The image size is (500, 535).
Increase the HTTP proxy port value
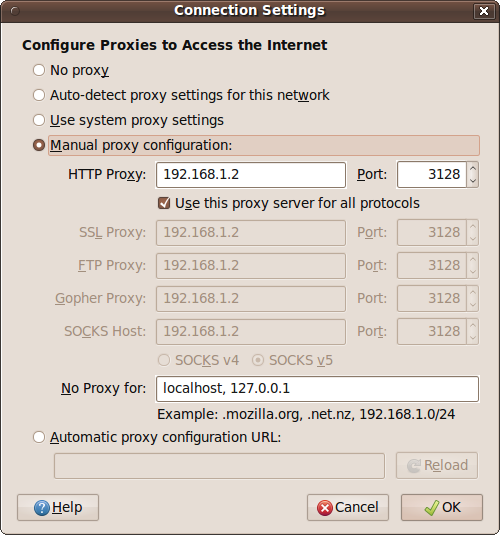click(x=473, y=169)
